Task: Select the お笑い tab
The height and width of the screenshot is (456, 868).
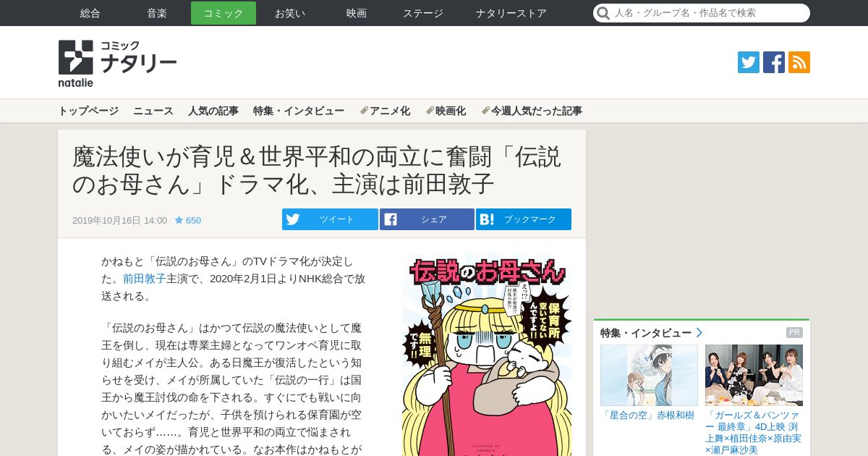Action: pyautogui.click(x=290, y=13)
